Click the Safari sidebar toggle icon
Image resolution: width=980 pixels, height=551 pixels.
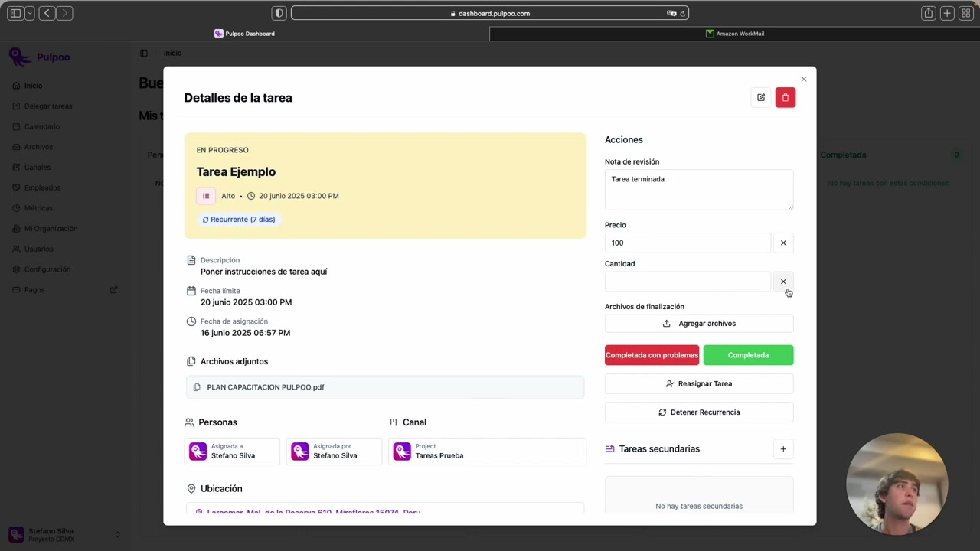point(15,13)
